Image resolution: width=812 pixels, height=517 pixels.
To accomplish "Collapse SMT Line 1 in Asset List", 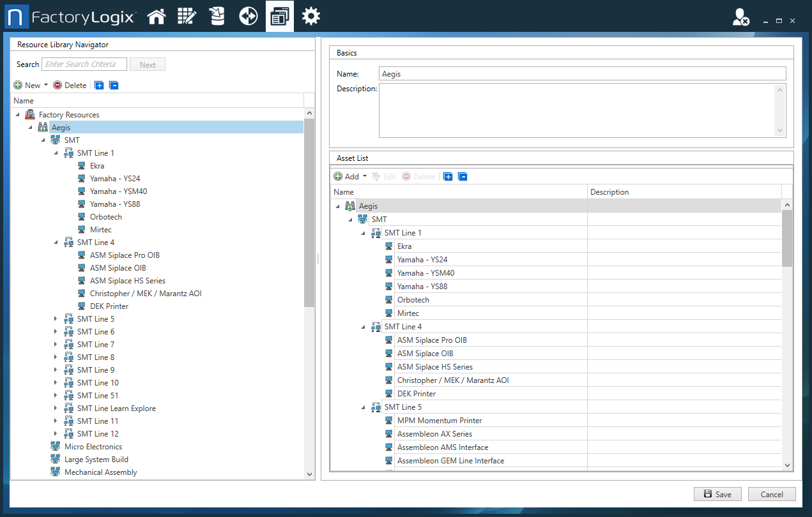I will 363,233.
